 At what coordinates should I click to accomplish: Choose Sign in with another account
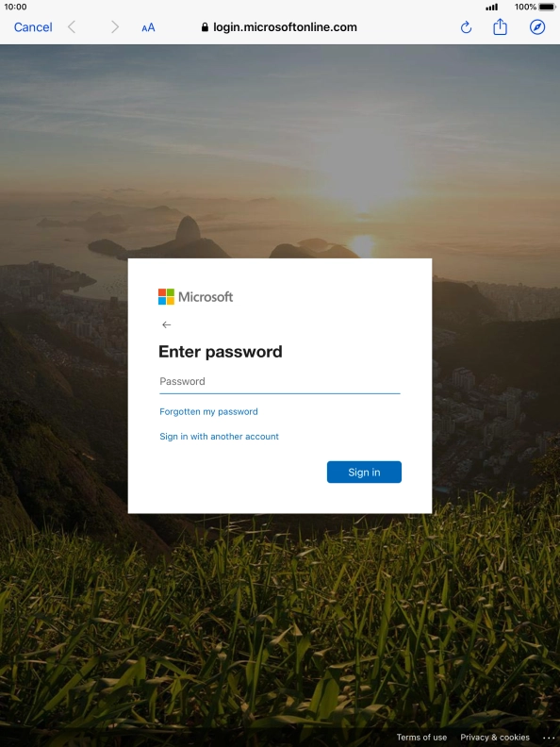[x=219, y=437]
